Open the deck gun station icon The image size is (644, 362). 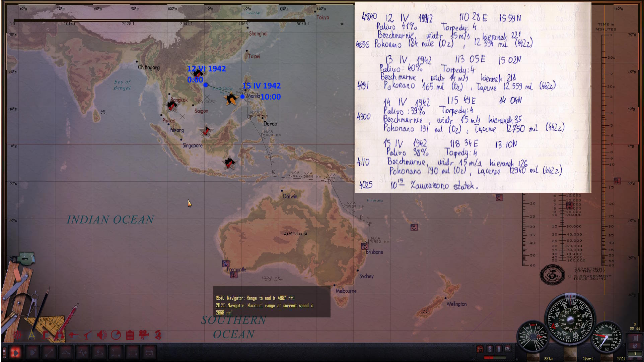tap(73, 335)
